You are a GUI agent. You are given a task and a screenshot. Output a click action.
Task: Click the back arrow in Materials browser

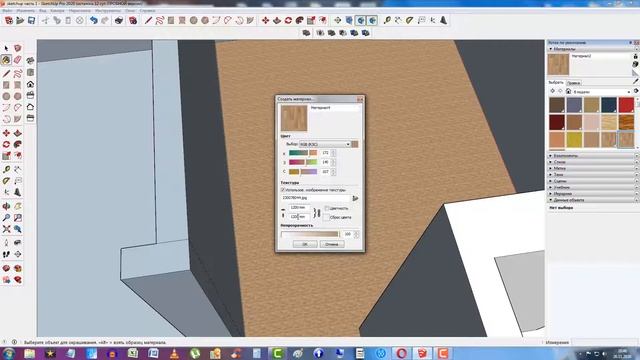click(x=553, y=91)
